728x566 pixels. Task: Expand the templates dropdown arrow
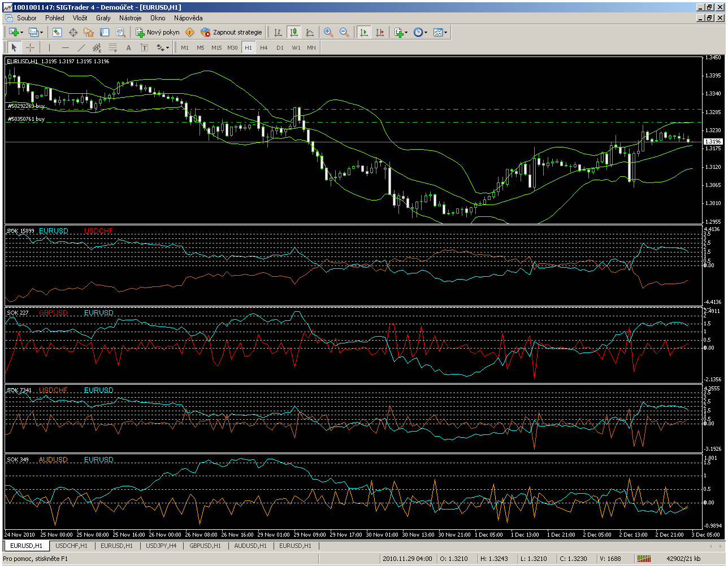(x=446, y=33)
